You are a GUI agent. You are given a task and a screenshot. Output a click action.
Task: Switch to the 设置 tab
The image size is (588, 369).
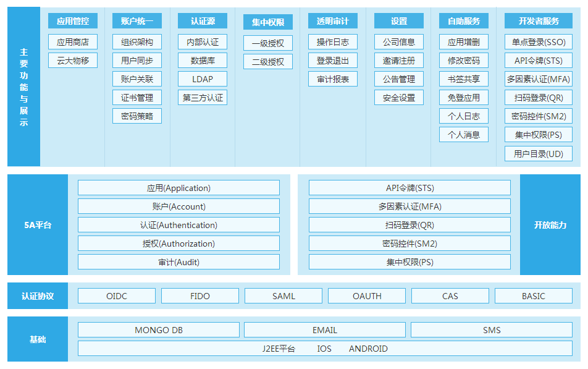tap(398, 20)
